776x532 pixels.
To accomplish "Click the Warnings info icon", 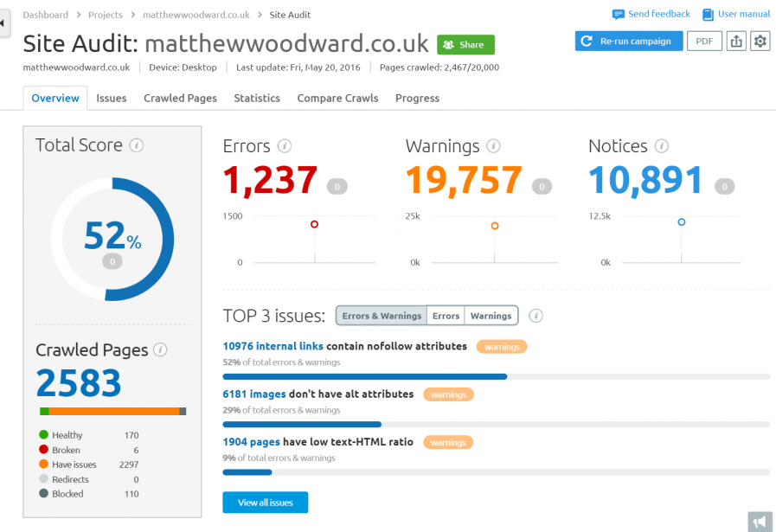I will click(493, 146).
